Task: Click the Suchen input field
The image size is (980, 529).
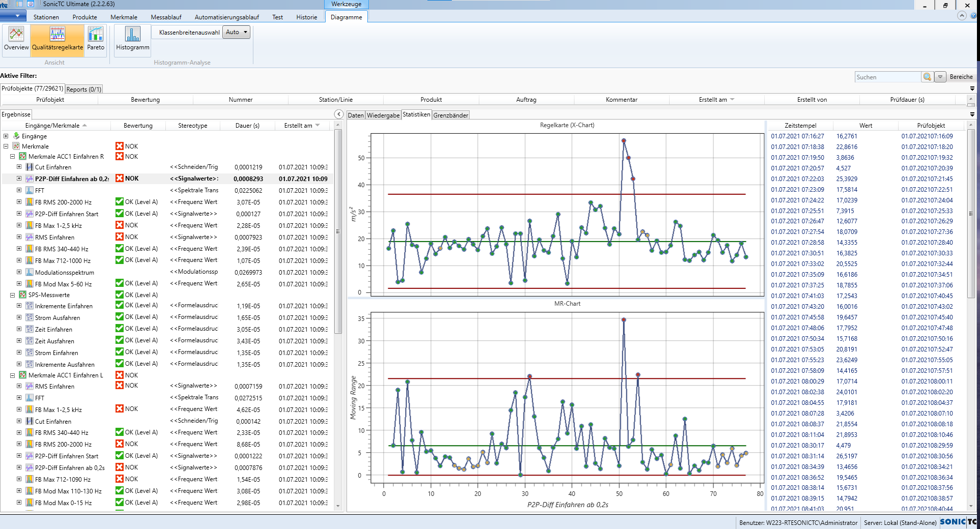Action: (888, 77)
